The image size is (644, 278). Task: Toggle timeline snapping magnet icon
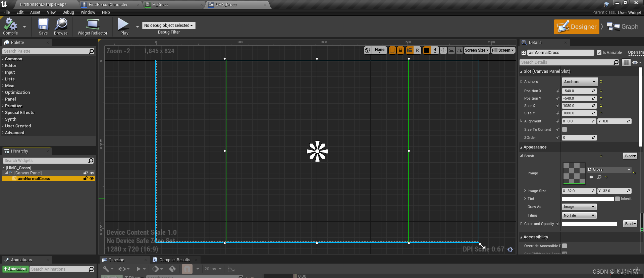tap(187, 269)
